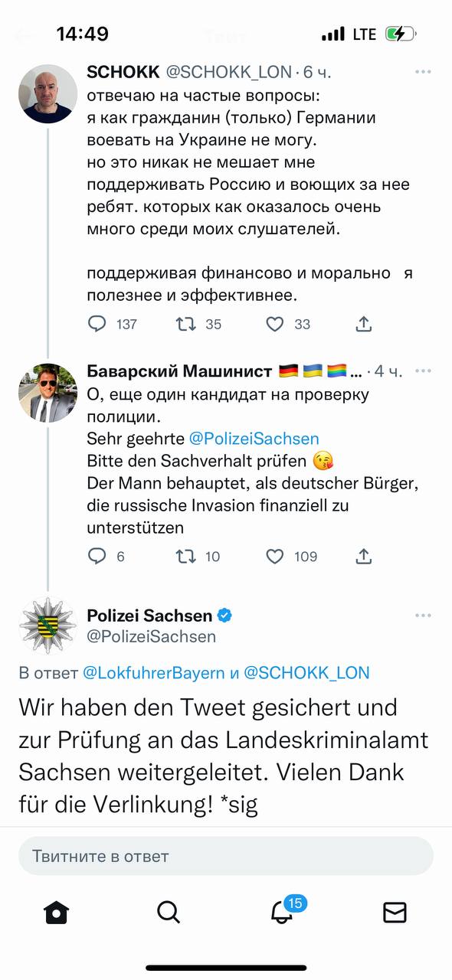Select the Search icon in bottom bar

169,913
